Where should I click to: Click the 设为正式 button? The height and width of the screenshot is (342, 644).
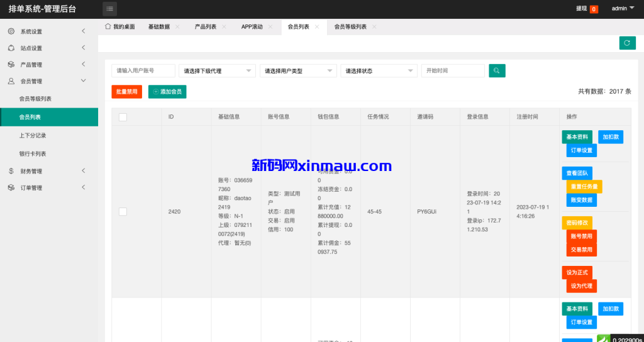pyautogui.click(x=577, y=273)
